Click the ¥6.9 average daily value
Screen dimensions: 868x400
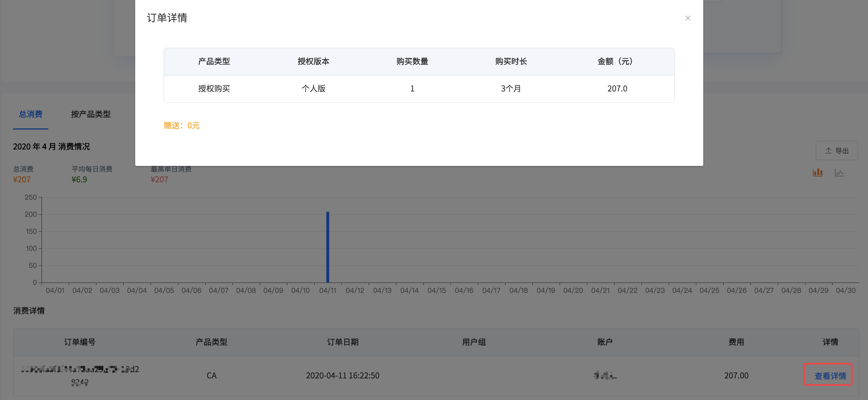[79, 180]
